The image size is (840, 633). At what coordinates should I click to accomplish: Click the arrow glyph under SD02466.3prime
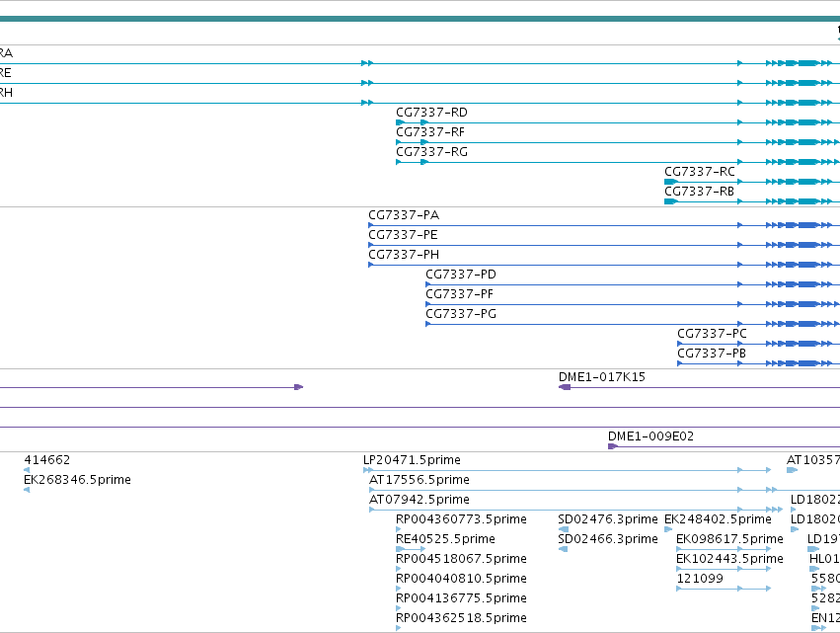click(x=563, y=549)
